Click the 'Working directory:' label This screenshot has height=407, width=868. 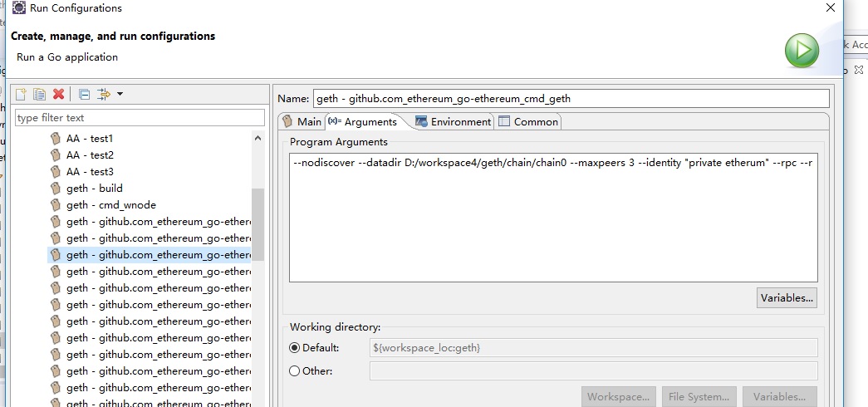coord(335,327)
